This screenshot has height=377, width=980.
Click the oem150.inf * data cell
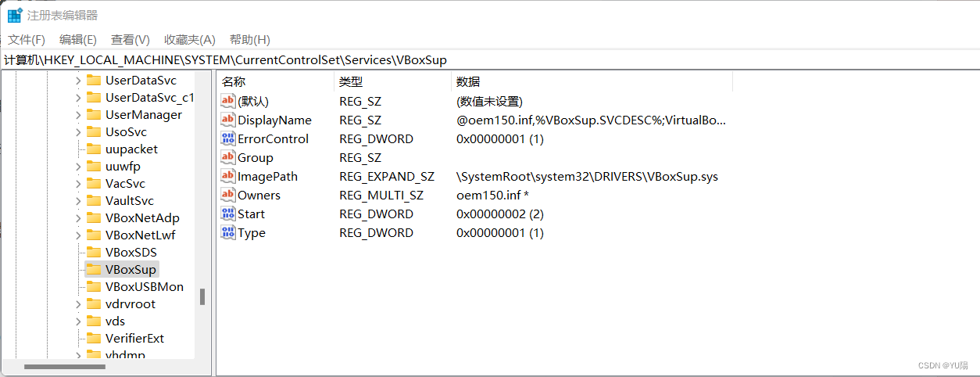click(493, 195)
